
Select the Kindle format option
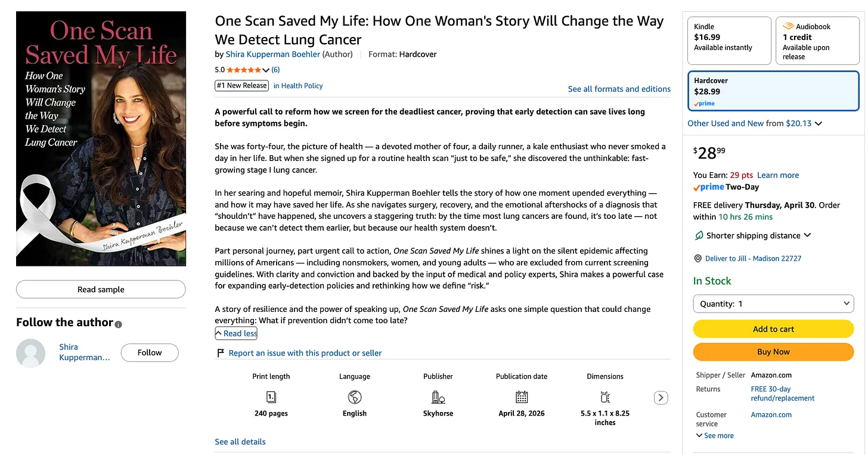tap(729, 41)
